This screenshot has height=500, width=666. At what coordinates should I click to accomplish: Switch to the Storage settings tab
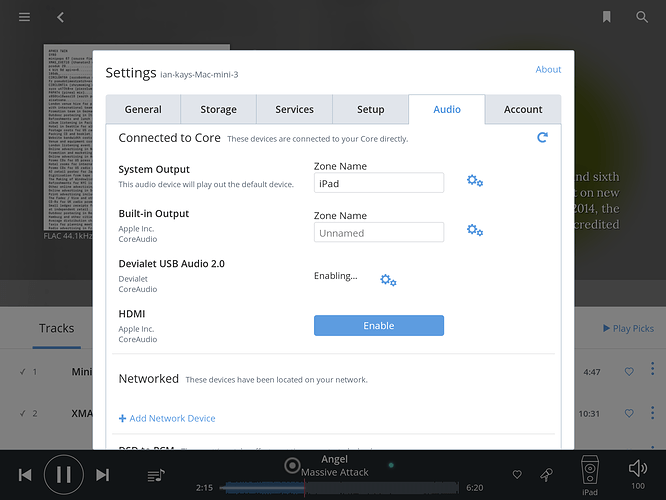pyautogui.click(x=218, y=110)
